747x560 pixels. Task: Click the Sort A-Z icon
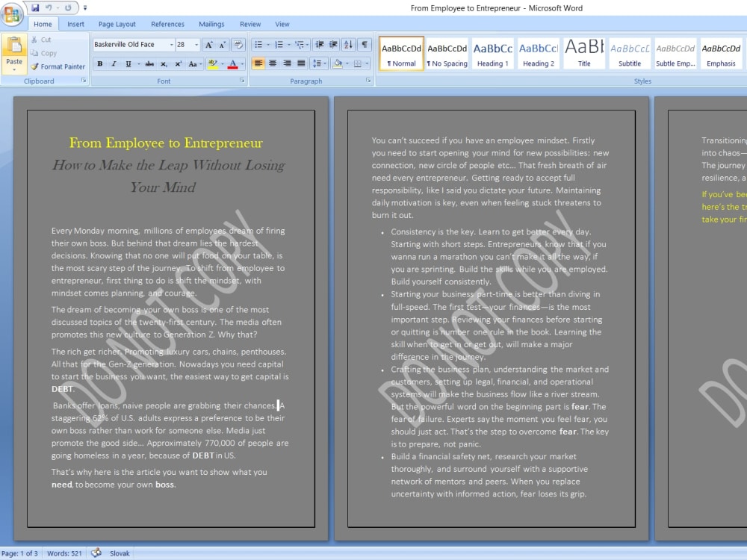pyautogui.click(x=348, y=45)
